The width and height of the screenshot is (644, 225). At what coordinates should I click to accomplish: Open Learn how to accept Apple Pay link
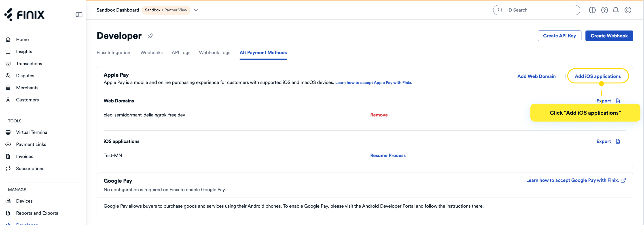click(373, 83)
